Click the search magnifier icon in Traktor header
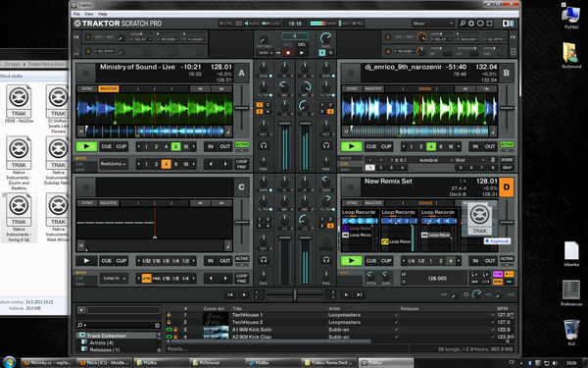The height and width of the screenshot is (368, 588). click(462, 24)
